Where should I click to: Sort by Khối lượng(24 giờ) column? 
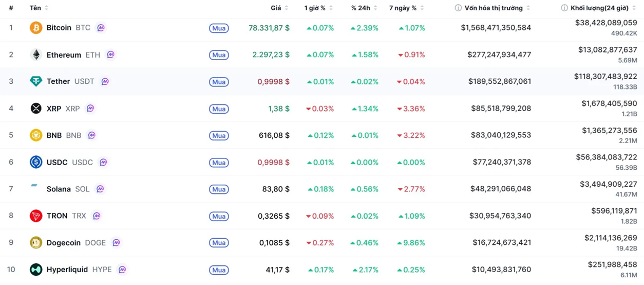pos(603,8)
